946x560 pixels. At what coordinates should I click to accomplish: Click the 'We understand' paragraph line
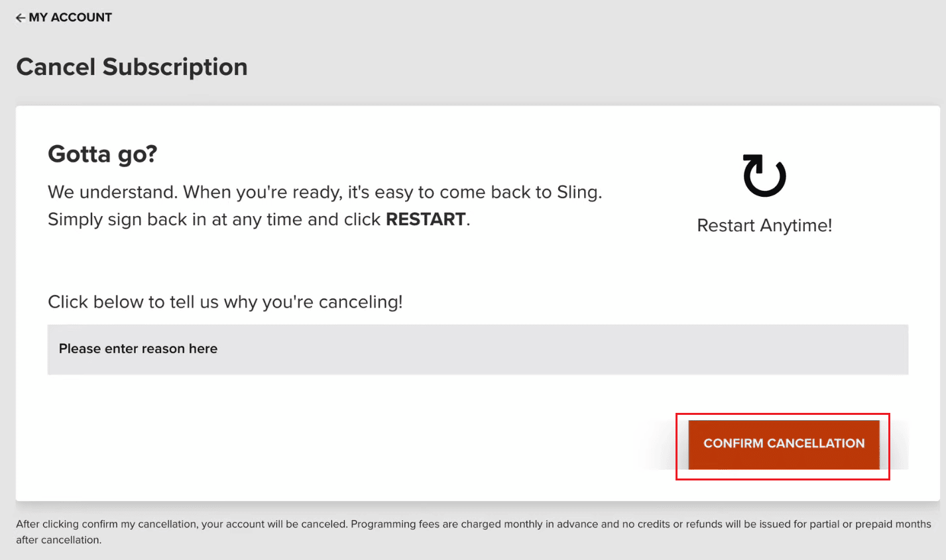[324, 192]
